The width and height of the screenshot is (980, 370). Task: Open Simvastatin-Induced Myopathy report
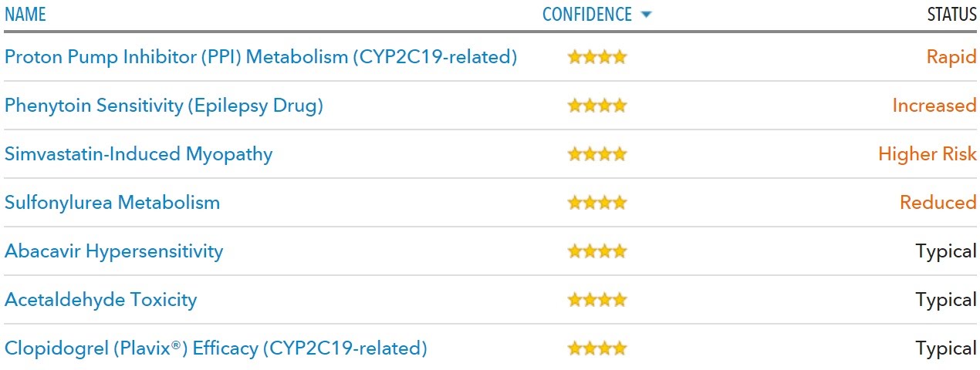click(x=139, y=154)
